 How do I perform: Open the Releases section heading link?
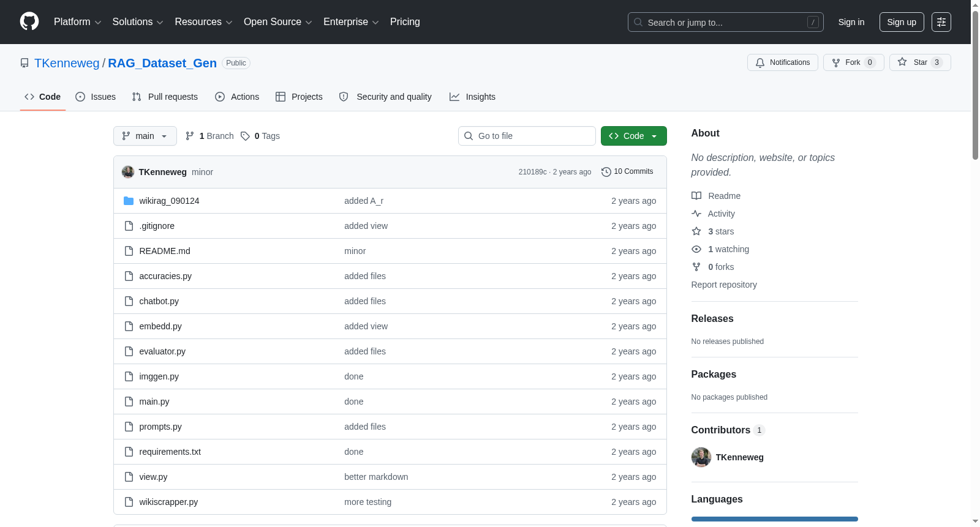click(712, 319)
